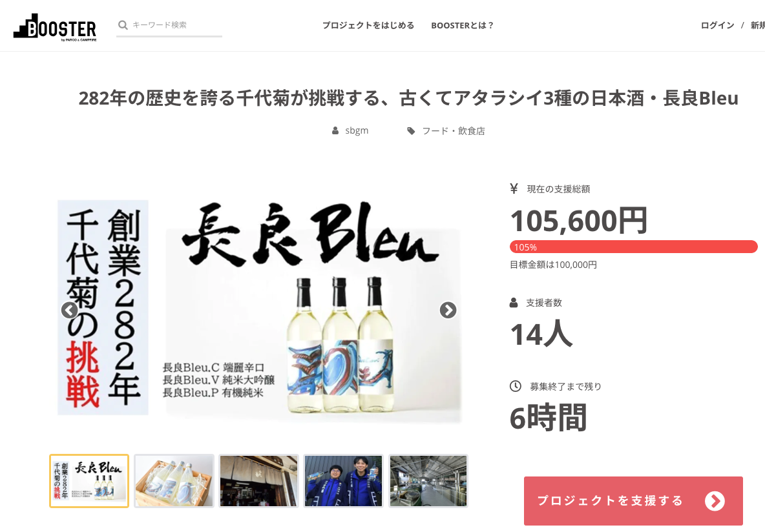Click the tag icon beside フード・飲食店
765x532 pixels.
411,130
